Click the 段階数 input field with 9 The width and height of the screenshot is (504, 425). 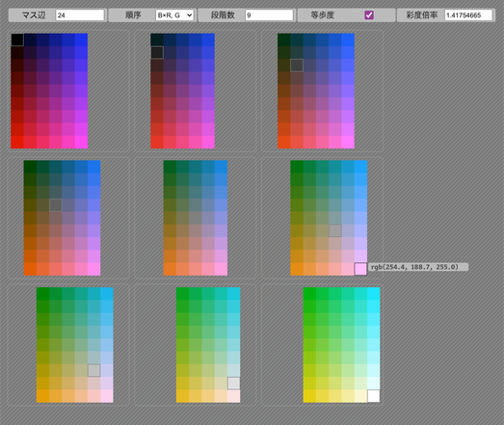pos(269,15)
